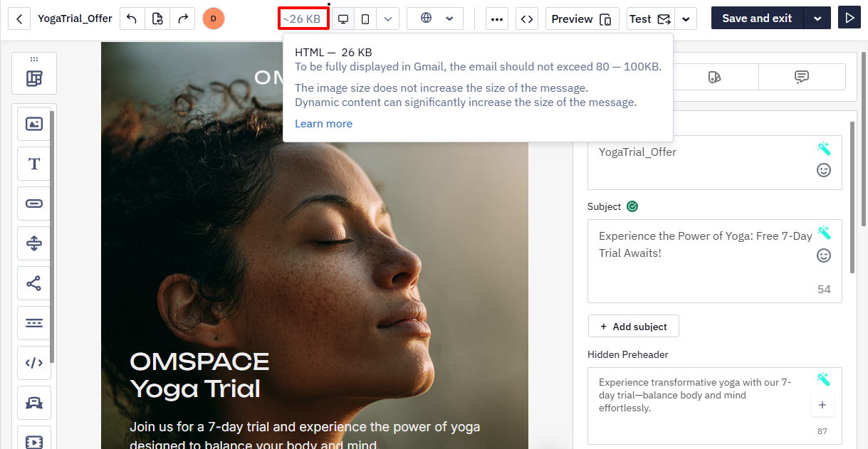Open the HTML code editor
The image size is (868, 449).
[527, 19]
